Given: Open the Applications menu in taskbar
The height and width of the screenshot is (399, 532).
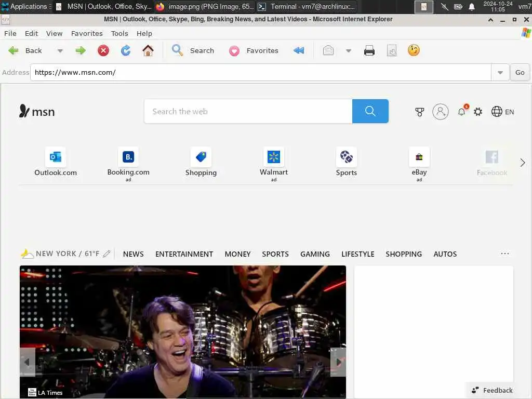Looking at the screenshot, I should click(x=26, y=6).
